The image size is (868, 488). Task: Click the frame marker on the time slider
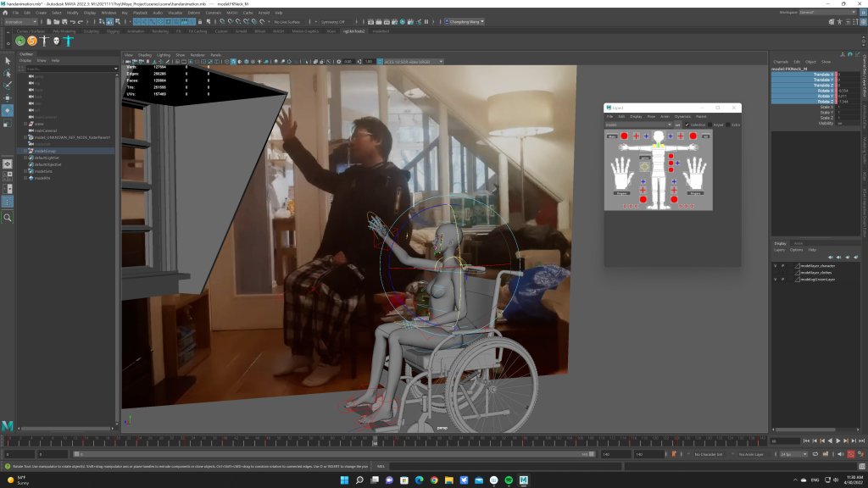coord(376,441)
